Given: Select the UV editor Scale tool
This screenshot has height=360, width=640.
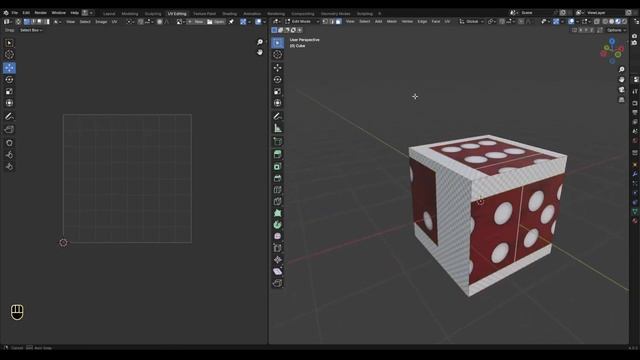Looking at the screenshot, I should [9, 91].
